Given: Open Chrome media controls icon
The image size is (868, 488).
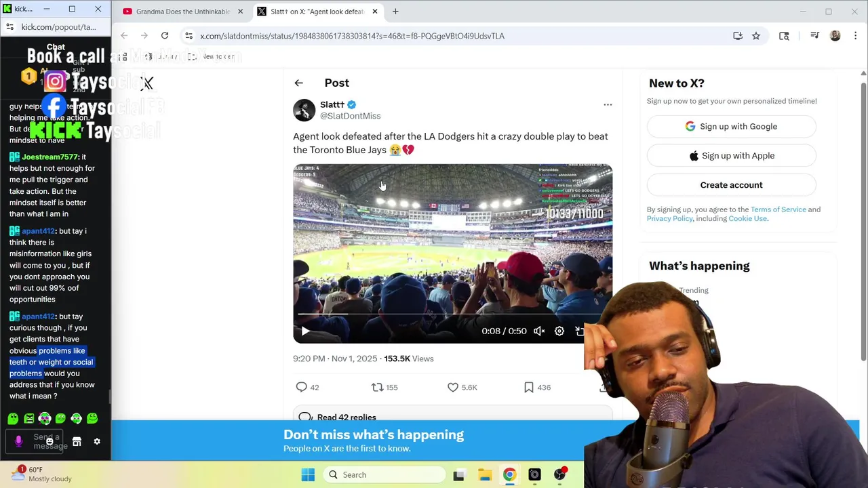Looking at the screenshot, I should (815, 36).
